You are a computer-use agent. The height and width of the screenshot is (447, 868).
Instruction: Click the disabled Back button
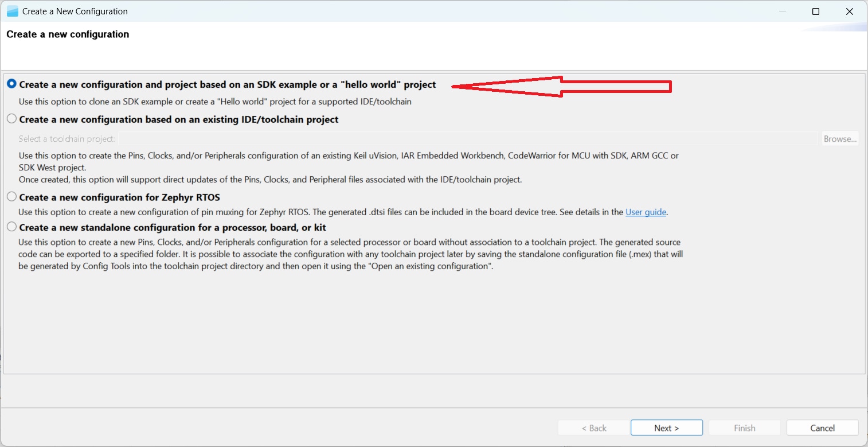pos(593,427)
